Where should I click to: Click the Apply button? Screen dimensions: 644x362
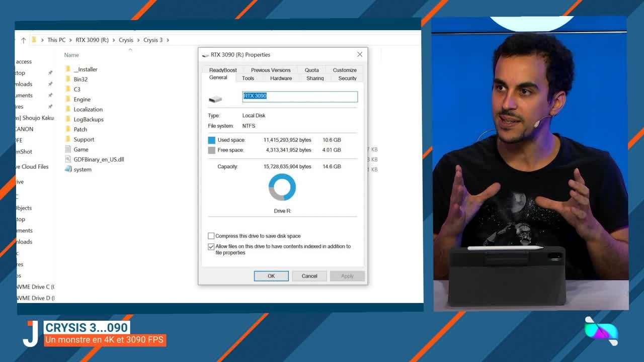(x=347, y=276)
